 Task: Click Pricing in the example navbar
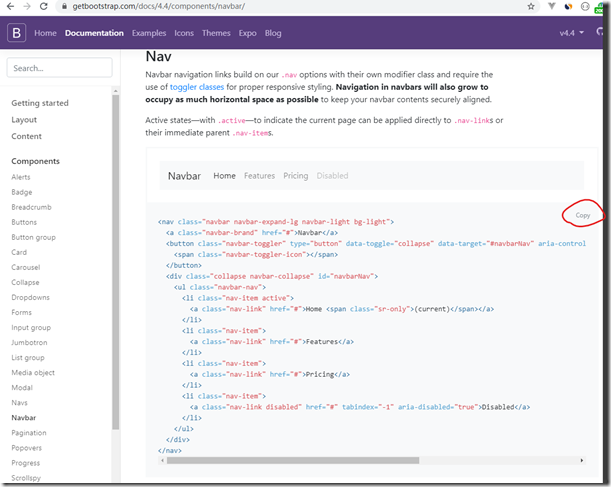tap(296, 176)
